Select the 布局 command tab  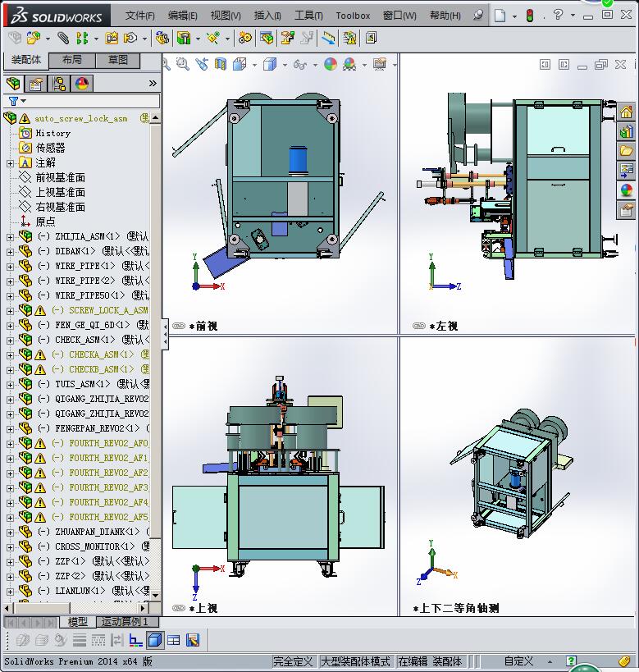click(72, 61)
